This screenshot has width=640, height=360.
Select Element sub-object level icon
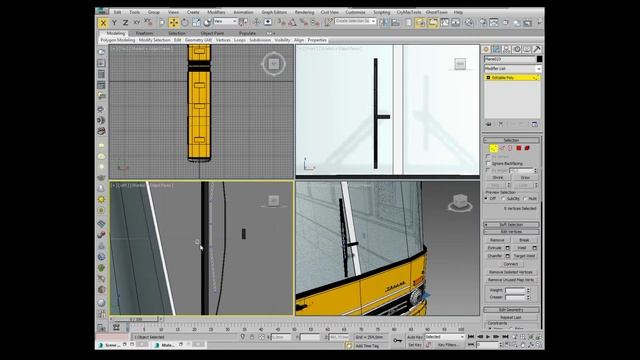527,148
